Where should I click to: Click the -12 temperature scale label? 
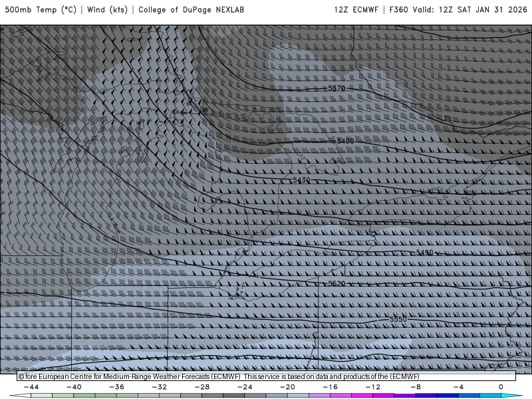pos(373,387)
